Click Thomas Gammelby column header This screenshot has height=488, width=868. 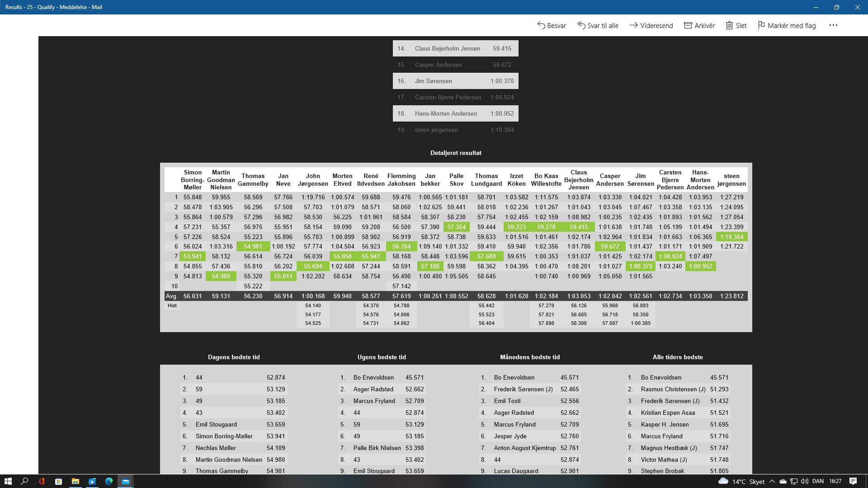pos(253,180)
